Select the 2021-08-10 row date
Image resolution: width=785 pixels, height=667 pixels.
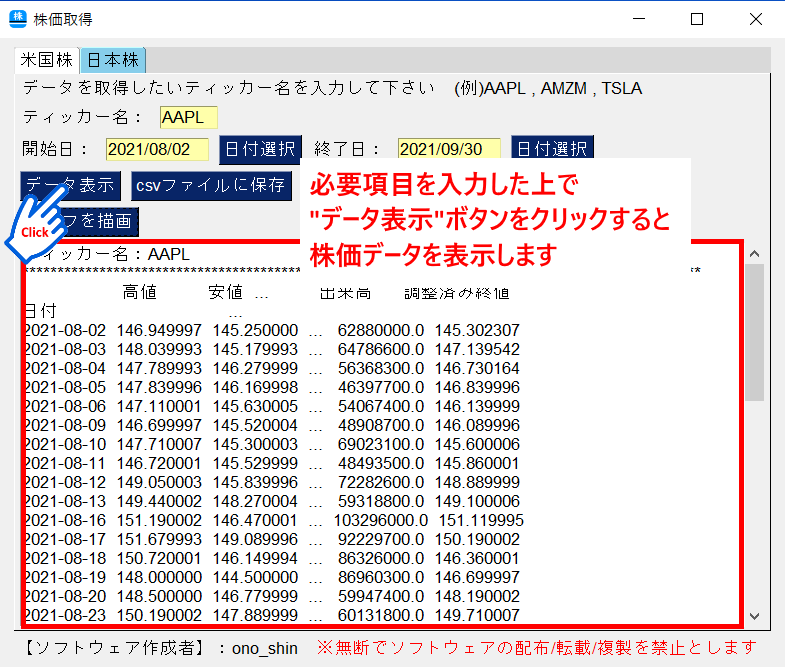[66, 445]
